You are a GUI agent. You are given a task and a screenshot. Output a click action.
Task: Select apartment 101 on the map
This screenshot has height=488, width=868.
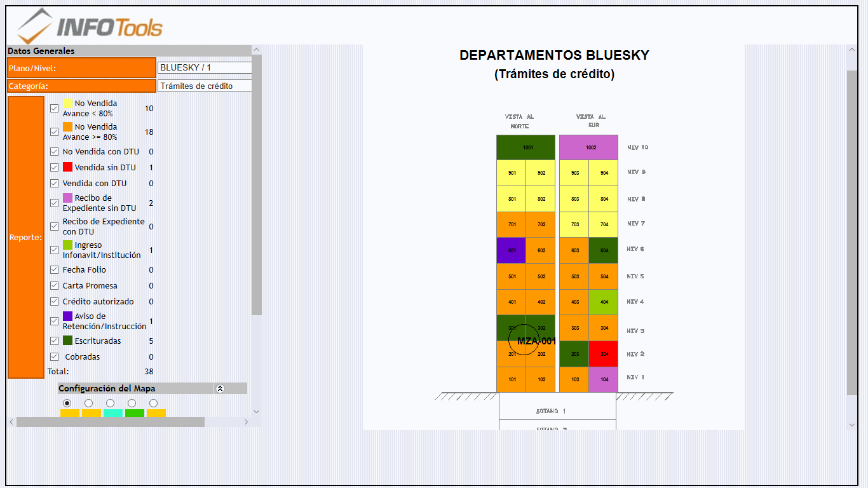click(x=511, y=379)
